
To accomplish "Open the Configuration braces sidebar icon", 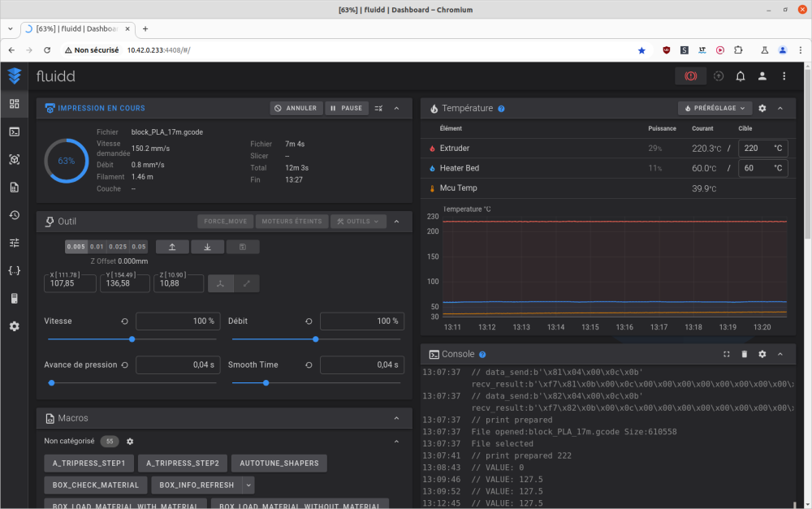I will (x=14, y=270).
